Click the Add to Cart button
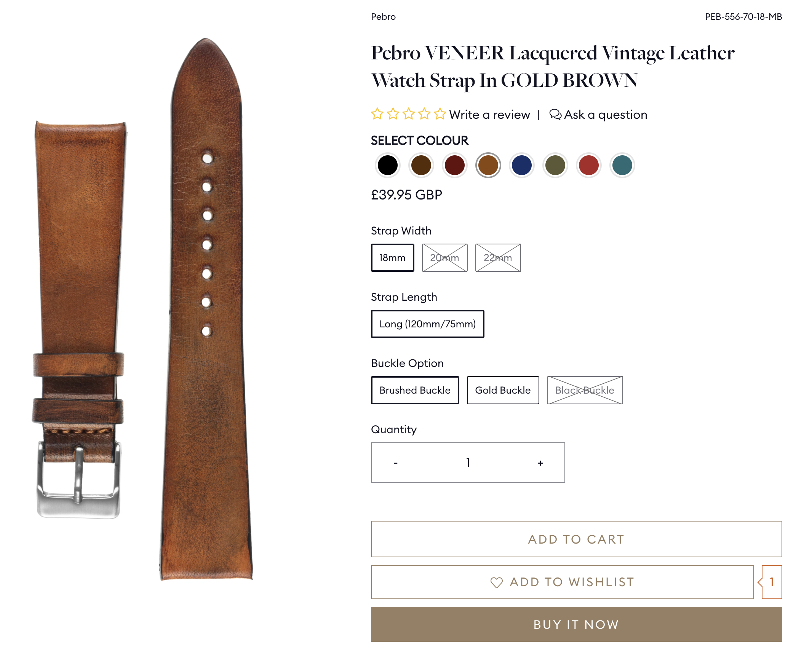812x654 pixels. pyautogui.click(x=576, y=539)
